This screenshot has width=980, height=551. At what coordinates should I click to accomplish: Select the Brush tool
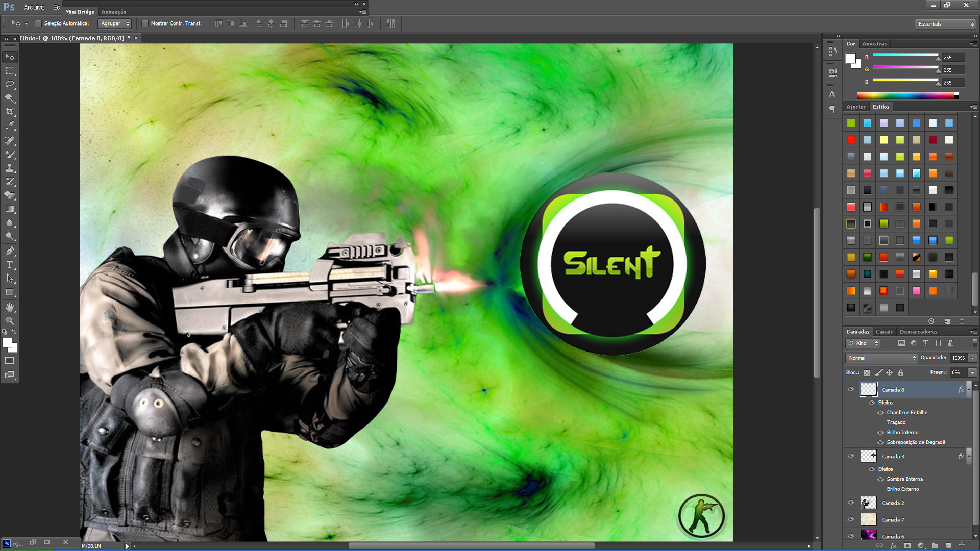(10, 154)
